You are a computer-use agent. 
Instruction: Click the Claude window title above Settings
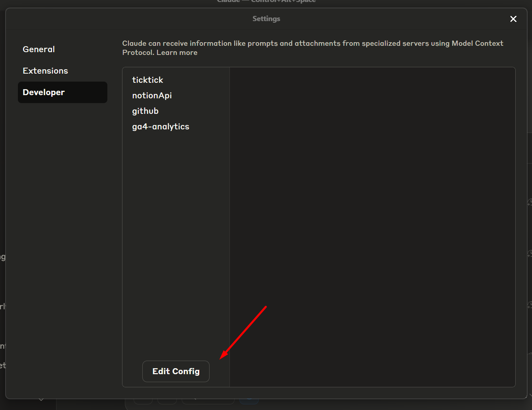click(266, 2)
